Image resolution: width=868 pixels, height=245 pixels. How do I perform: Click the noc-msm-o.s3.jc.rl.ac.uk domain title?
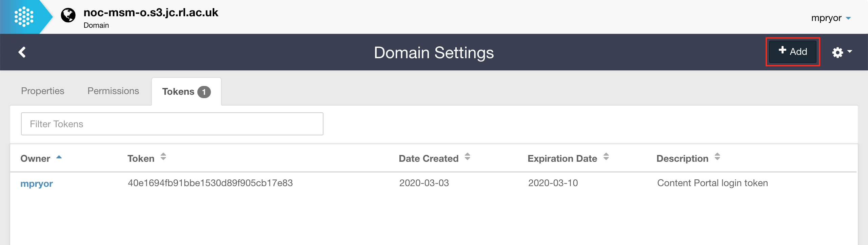(x=151, y=13)
